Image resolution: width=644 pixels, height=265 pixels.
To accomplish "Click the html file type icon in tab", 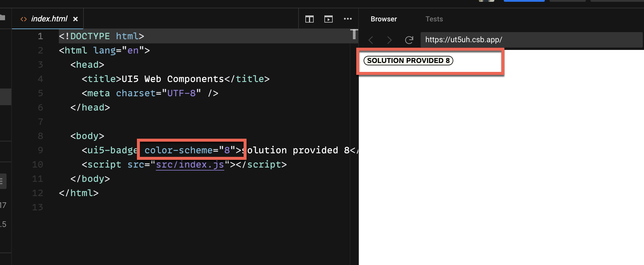I will tap(23, 19).
